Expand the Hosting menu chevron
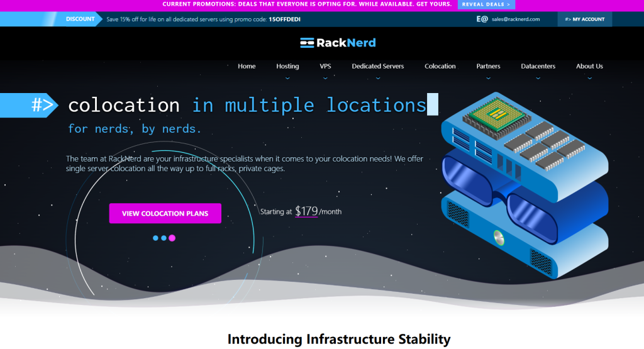 287,78
